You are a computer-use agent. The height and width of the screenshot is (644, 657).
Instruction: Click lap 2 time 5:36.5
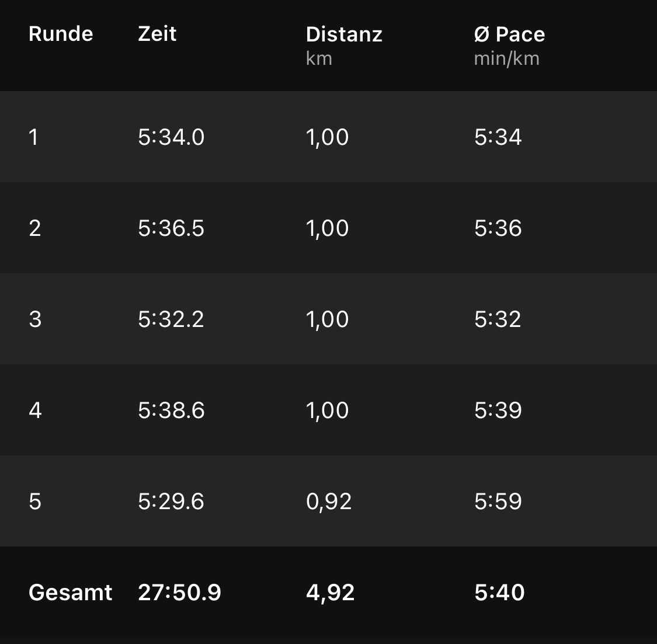pos(171,228)
